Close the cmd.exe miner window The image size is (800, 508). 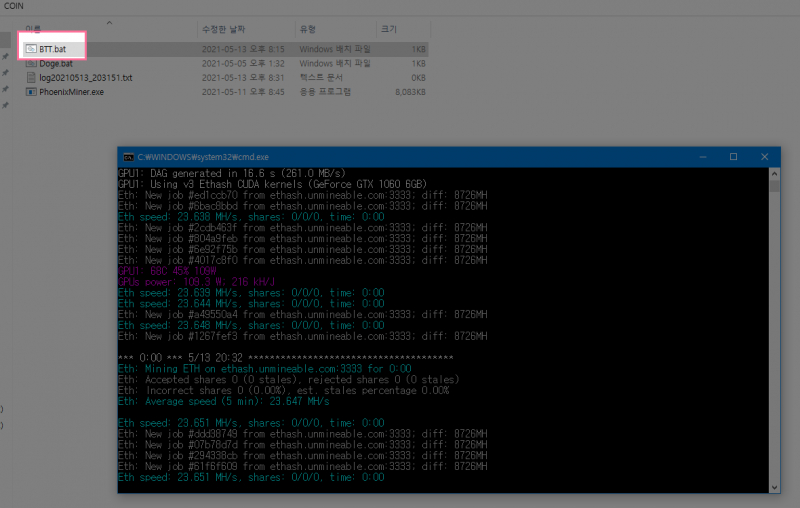pyautogui.click(x=765, y=157)
